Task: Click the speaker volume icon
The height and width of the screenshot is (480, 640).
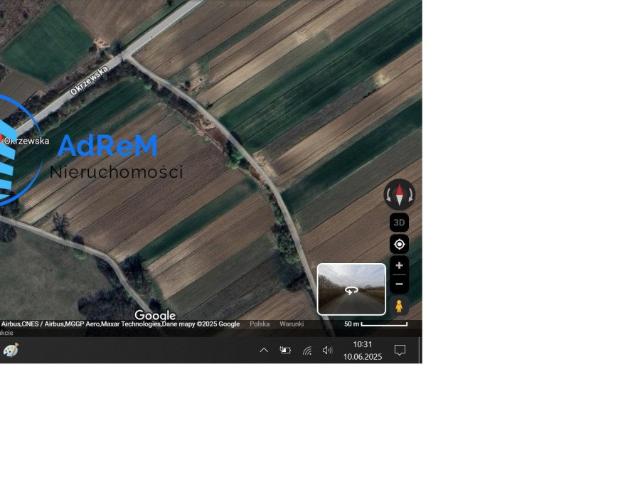Action: point(328,351)
